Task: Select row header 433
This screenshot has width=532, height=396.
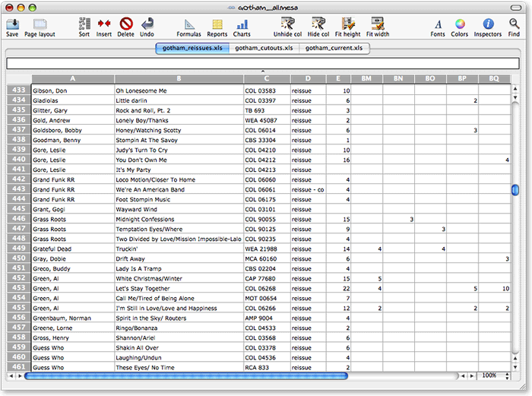Action: tap(19, 90)
